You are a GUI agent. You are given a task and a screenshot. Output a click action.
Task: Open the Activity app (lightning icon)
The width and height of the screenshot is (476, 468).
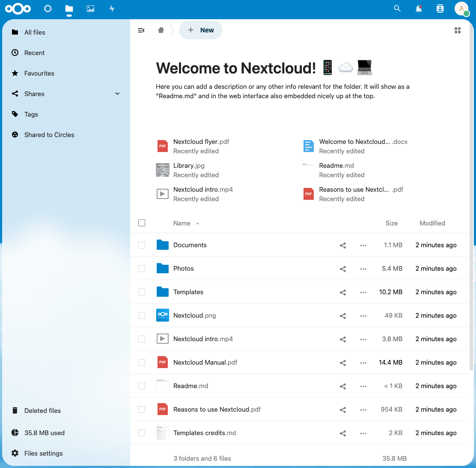point(111,9)
